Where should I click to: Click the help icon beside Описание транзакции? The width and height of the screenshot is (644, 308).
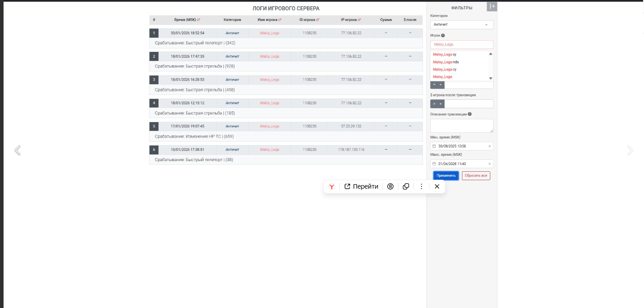tap(470, 114)
